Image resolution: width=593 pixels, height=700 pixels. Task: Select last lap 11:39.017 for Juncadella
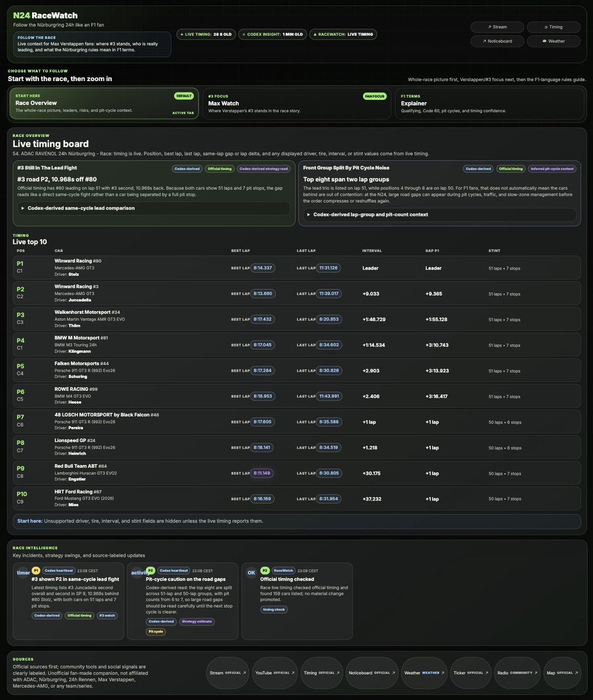click(328, 293)
